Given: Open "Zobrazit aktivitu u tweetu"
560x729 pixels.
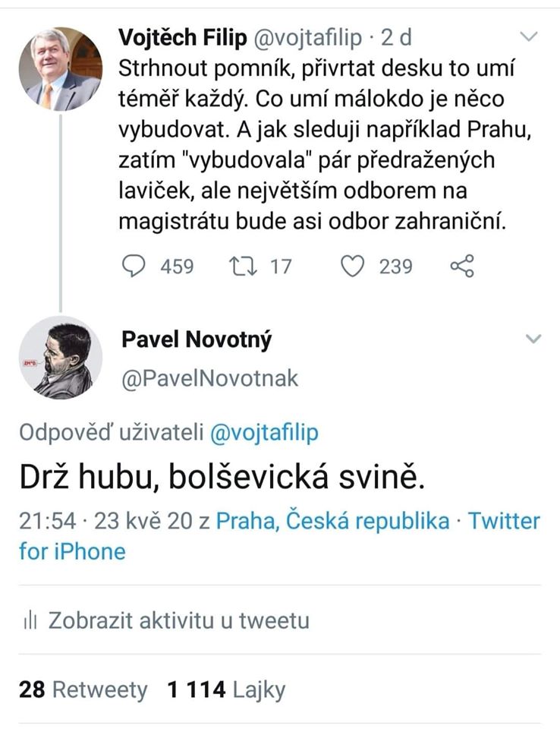Looking at the screenshot, I should coord(179,620).
